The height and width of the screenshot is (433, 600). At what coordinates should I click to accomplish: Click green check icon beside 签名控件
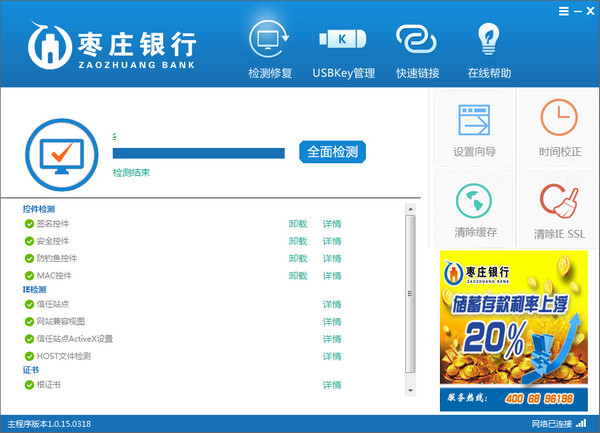pos(29,224)
